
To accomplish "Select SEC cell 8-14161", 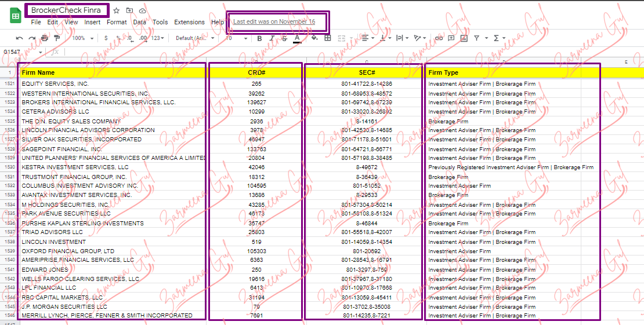I will [366, 122].
